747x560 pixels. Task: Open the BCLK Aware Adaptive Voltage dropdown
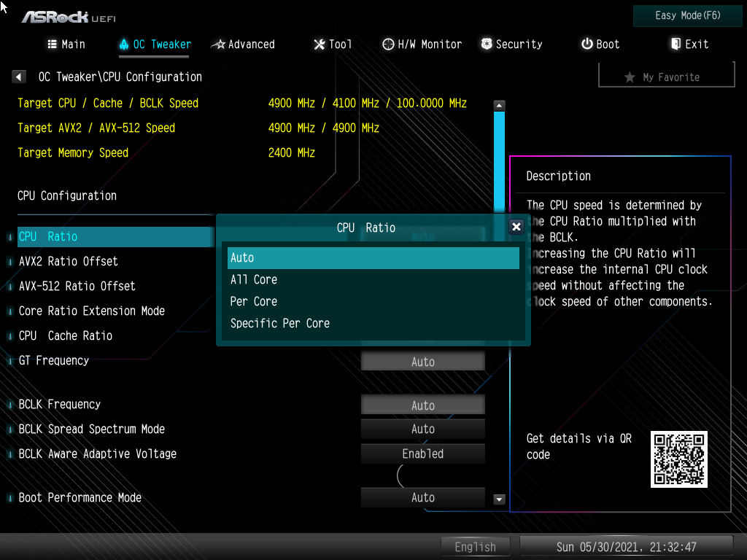[x=422, y=454]
